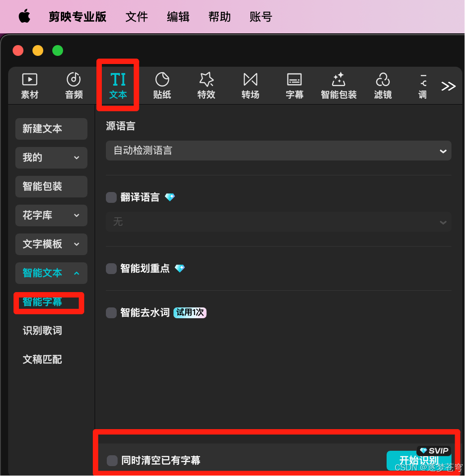Click the SVIP badge above 开始识别

[434, 451]
